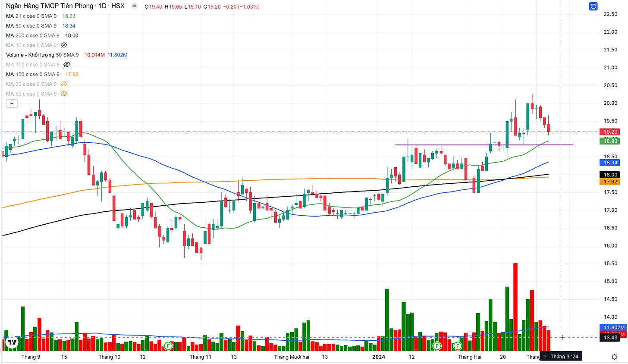Open chart settings gear on time axis
The width and height of the screenshot is (628, 364).
(x=615, y=357)
